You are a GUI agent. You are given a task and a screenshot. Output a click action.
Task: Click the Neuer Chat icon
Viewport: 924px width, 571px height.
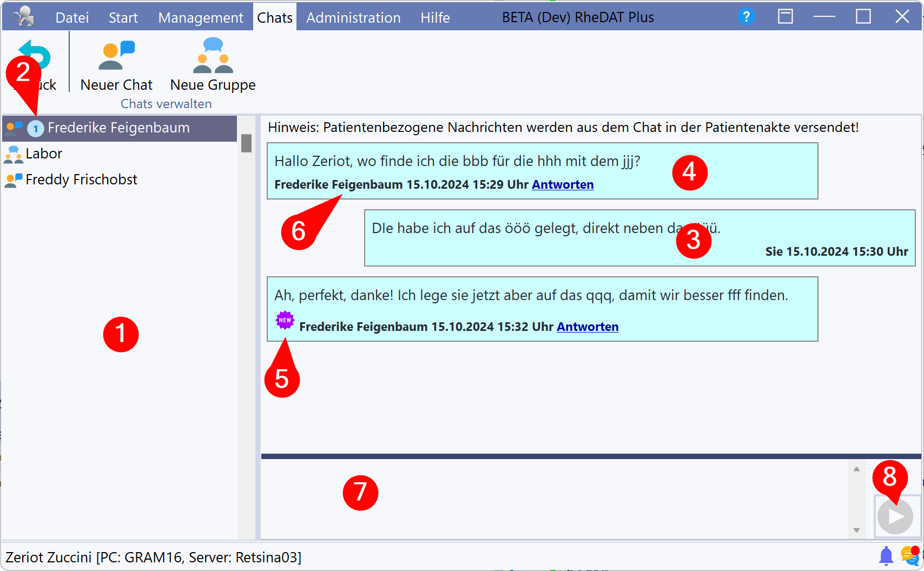click(116, 56)
